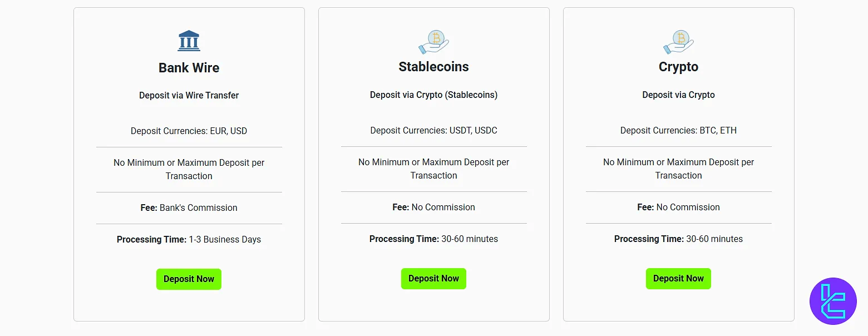Click Deposit Currencies: USDT, USDC line
The image size is (868, 336).
pos(433,131)
